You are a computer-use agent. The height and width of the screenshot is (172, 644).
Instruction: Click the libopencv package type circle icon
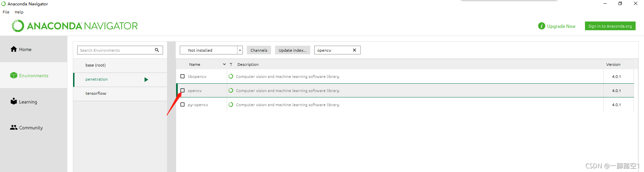[231, 76]
